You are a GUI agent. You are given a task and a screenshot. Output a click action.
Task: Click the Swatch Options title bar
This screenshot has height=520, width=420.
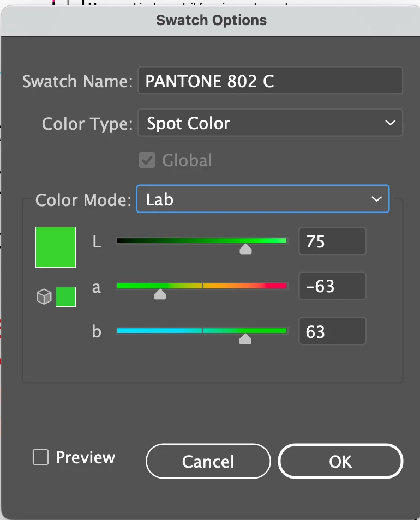pos(211,21)
